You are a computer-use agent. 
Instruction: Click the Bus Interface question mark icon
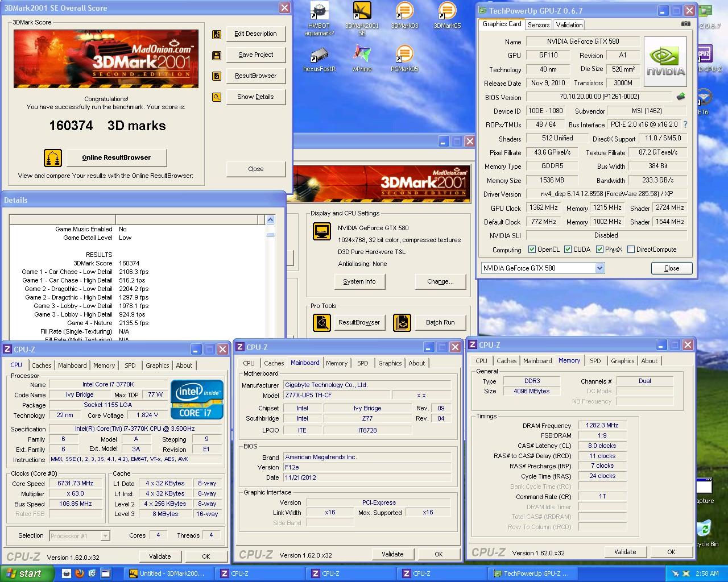click(685, 124)
